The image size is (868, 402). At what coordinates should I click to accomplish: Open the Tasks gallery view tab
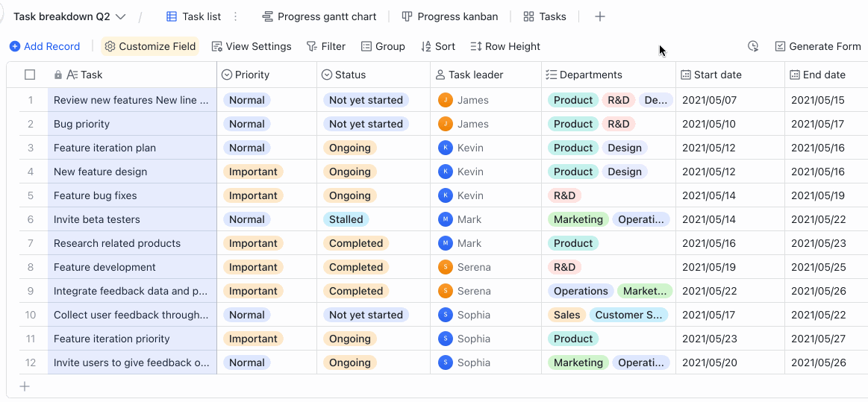[x=545, y=16]
